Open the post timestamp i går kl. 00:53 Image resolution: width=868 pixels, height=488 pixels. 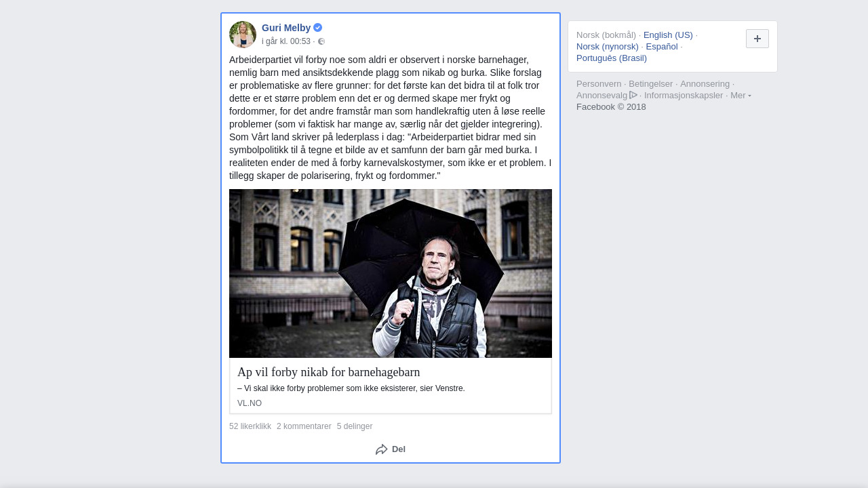coord(286,41)
